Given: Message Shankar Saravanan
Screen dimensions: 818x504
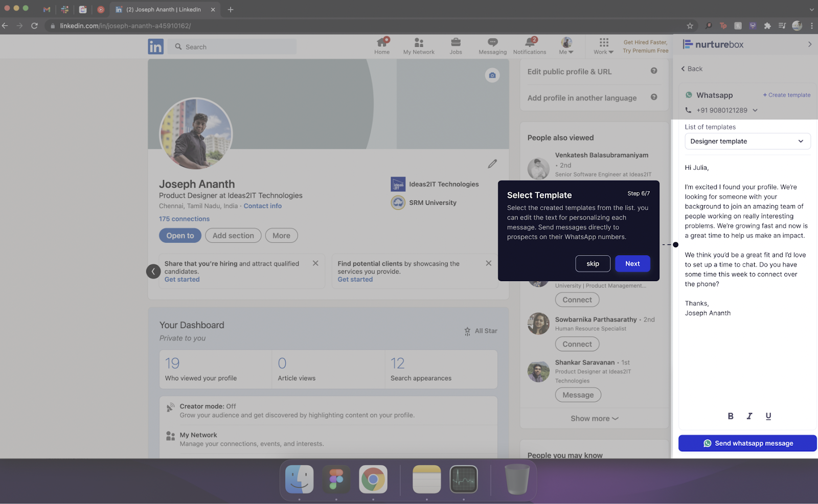Looking at the screenshot, I should coord(578,395).
